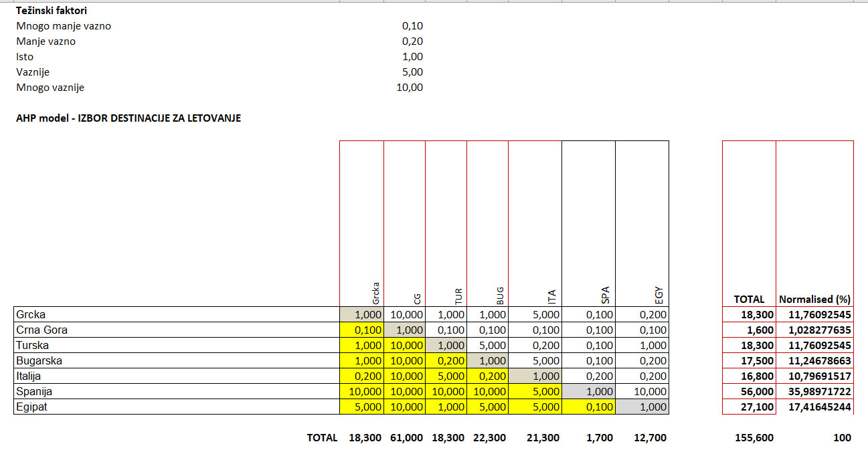
Task: Select the rotated 'Grcka' column header
Action: (x=375, y=292)
